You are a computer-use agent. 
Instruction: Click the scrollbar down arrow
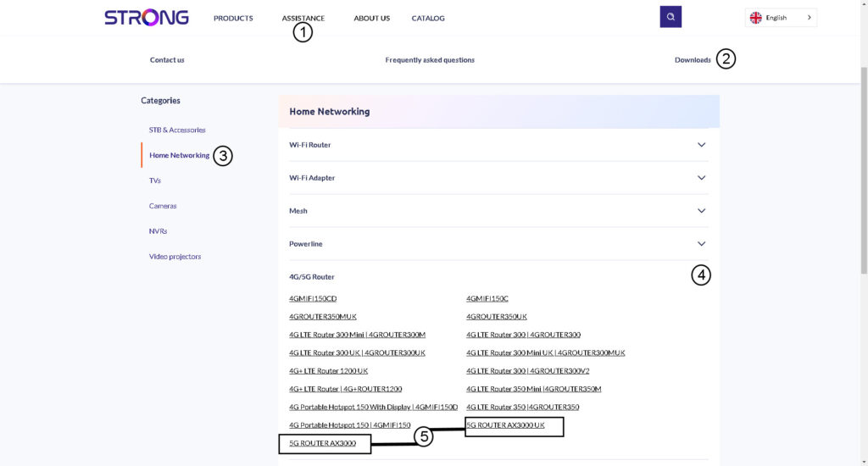pos(864,462)
